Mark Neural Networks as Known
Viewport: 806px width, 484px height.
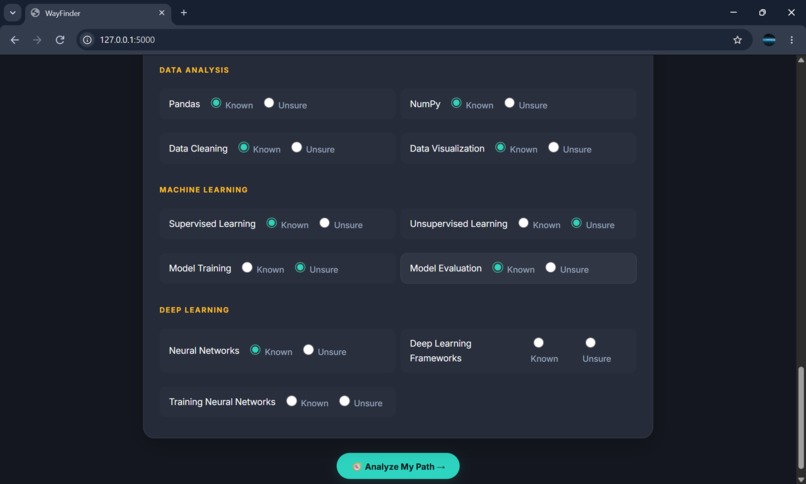point(255,350)
